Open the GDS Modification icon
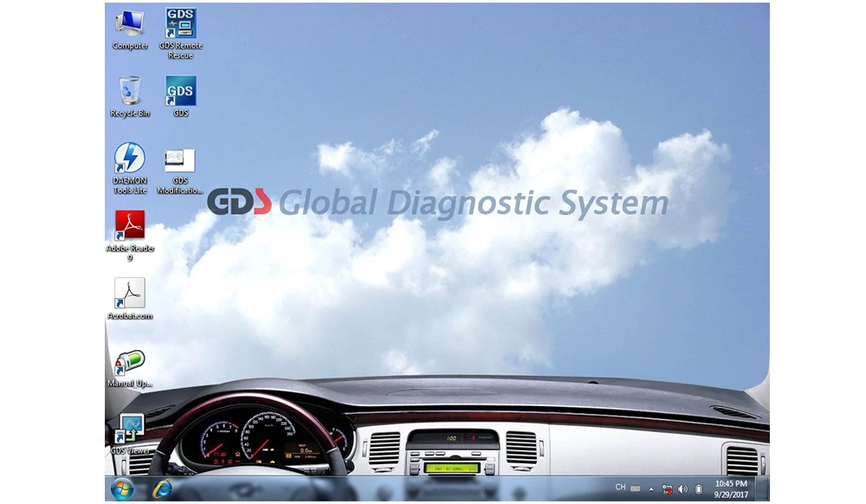 coord(180,171)
